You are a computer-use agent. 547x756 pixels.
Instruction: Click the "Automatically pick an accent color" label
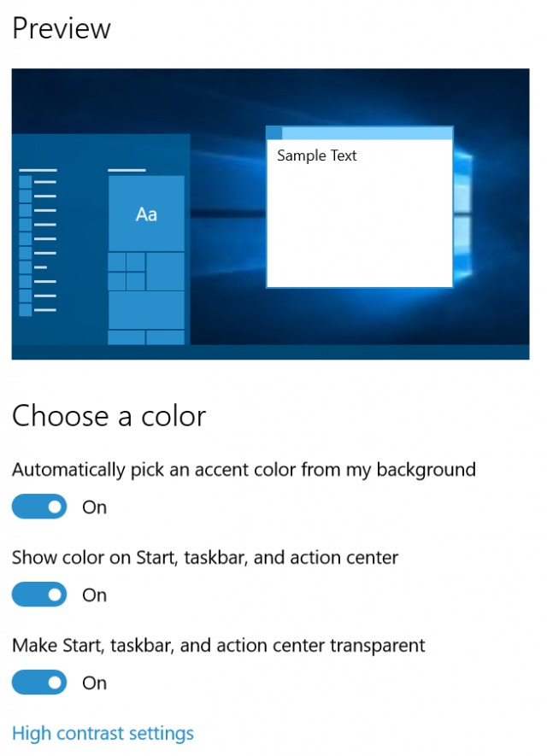pos(244,469)
